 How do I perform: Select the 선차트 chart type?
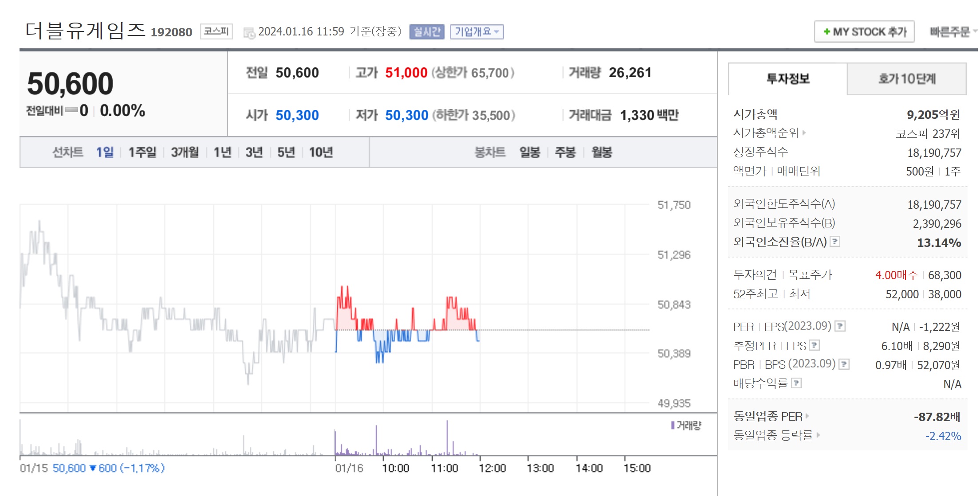(x=67, y=152)
